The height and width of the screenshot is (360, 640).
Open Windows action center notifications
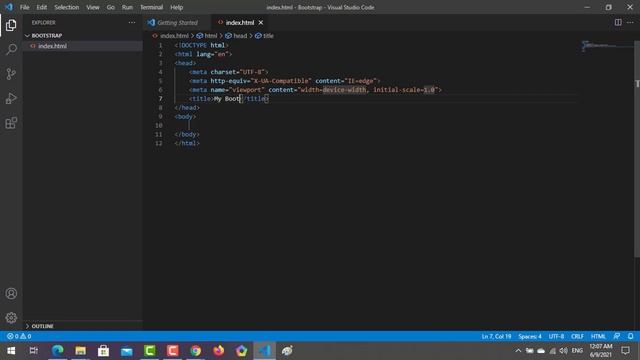click(x=626, y=351)
